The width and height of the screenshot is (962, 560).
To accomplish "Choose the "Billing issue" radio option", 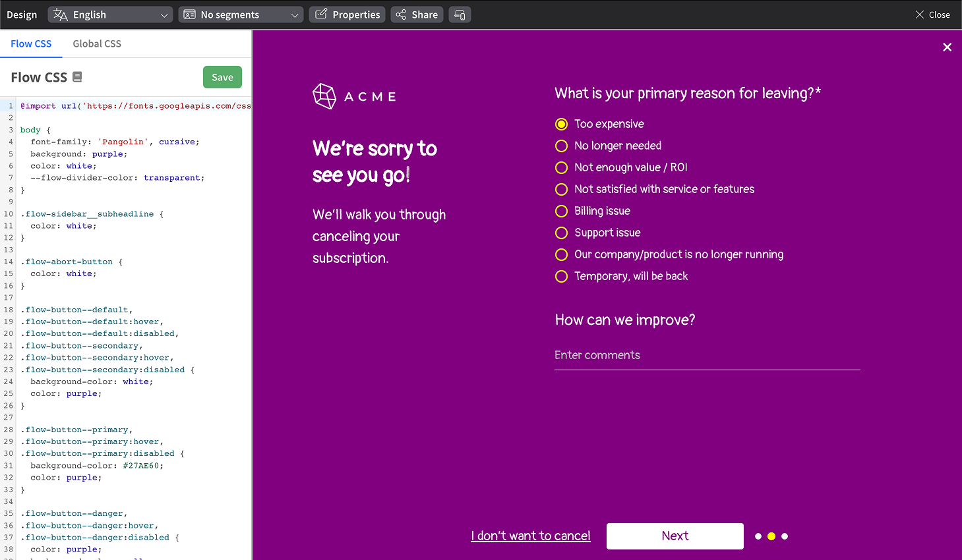I will (562, 211).
